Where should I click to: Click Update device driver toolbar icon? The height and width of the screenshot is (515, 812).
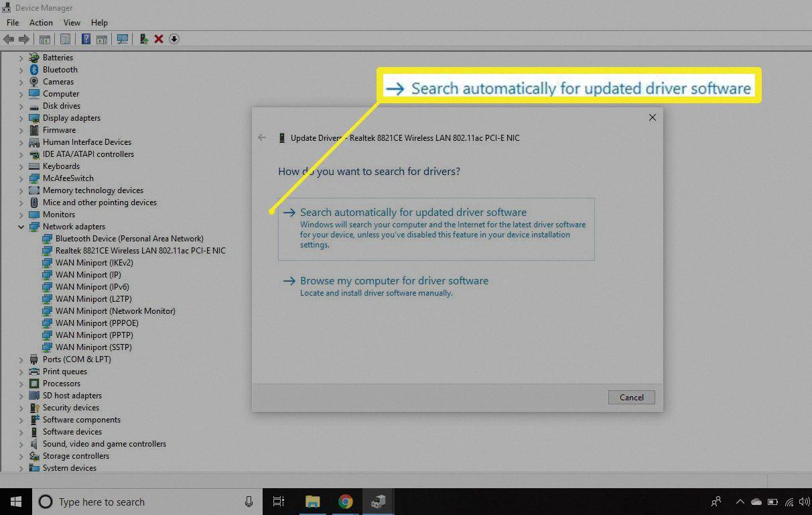click(x=143, y=39)
